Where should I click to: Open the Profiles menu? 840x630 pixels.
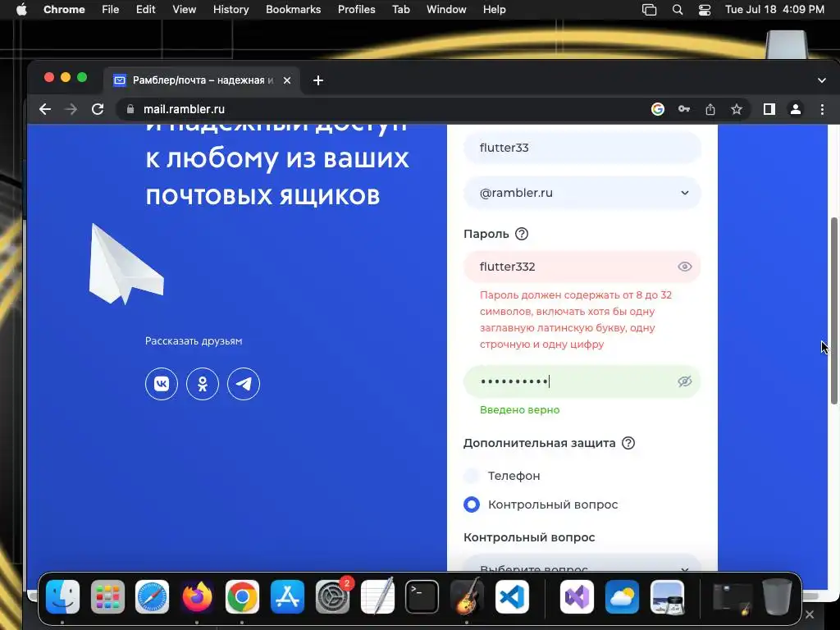point(356,10)
